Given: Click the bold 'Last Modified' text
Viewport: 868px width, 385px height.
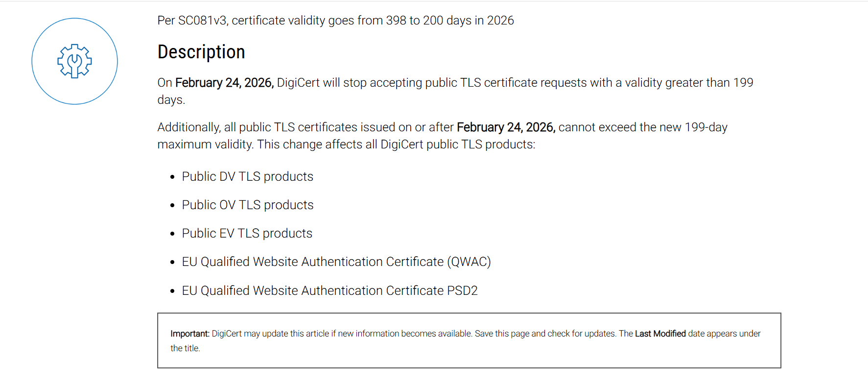Looking at the screenshot, I should (x=660, y=334).
